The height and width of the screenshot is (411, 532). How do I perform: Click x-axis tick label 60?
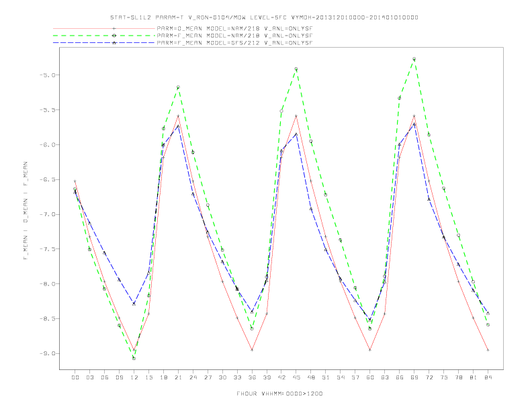(370, 377)
